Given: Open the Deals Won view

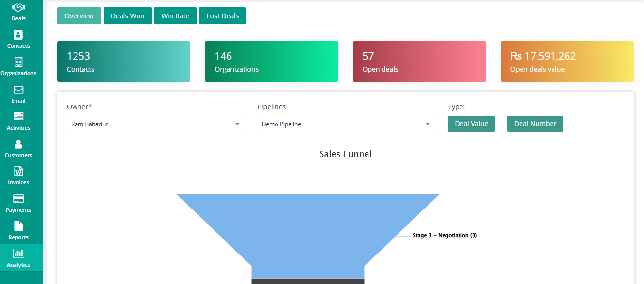Looking at the screenshot, I should click(x=127, y=15).
